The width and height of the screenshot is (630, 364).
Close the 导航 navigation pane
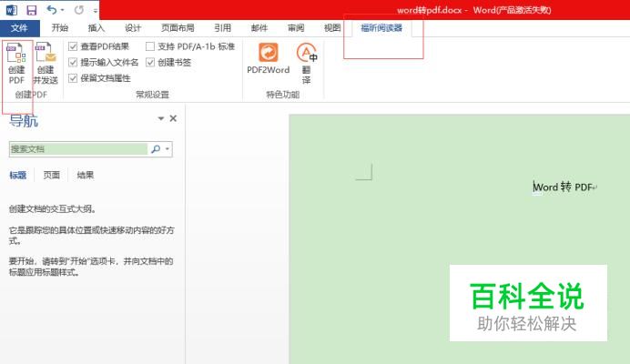[x=173, y=118]
